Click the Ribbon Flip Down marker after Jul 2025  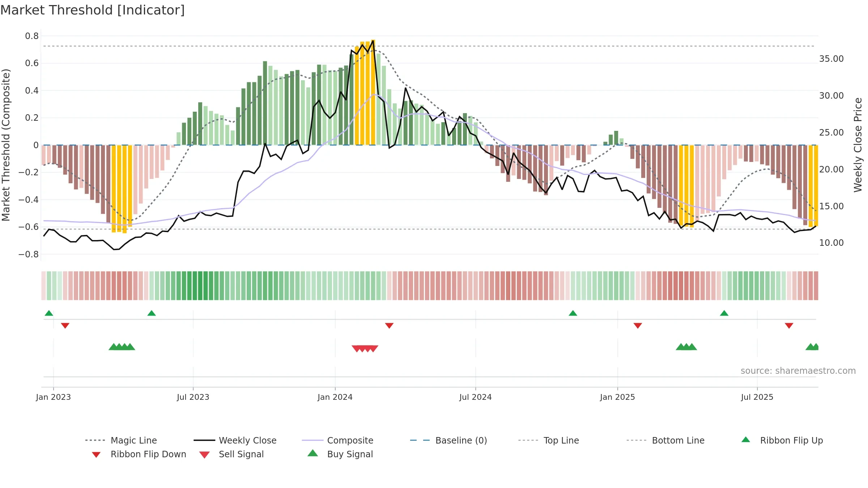pyautogui.click(x=789, y=326)
